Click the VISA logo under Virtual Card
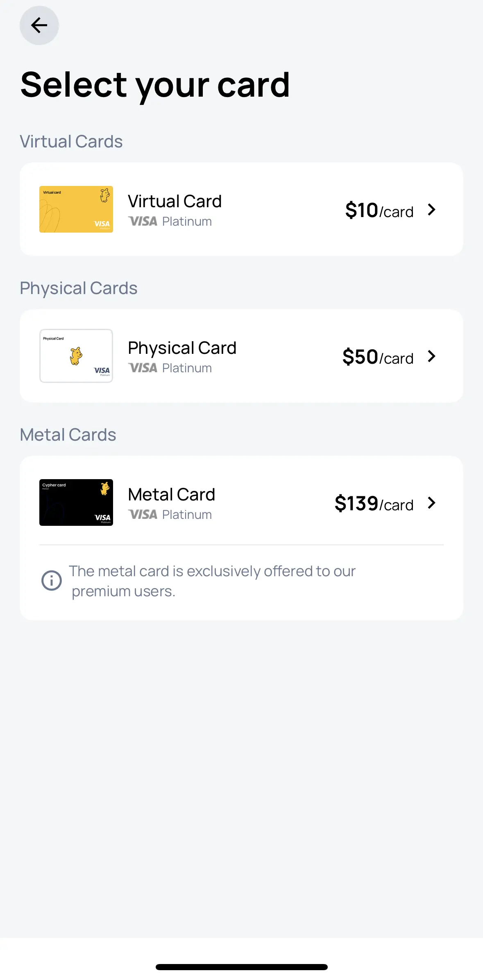This screenshot has width=483, height=980. (143, 222)
